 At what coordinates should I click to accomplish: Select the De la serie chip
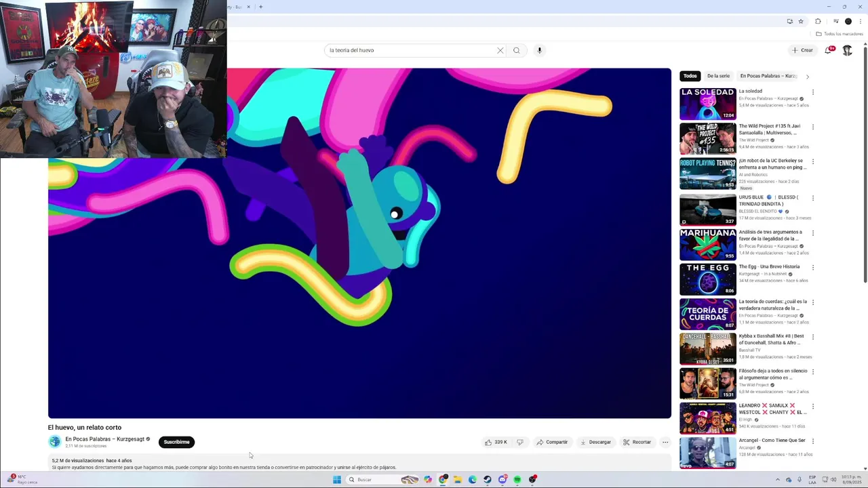coord(718,76)
